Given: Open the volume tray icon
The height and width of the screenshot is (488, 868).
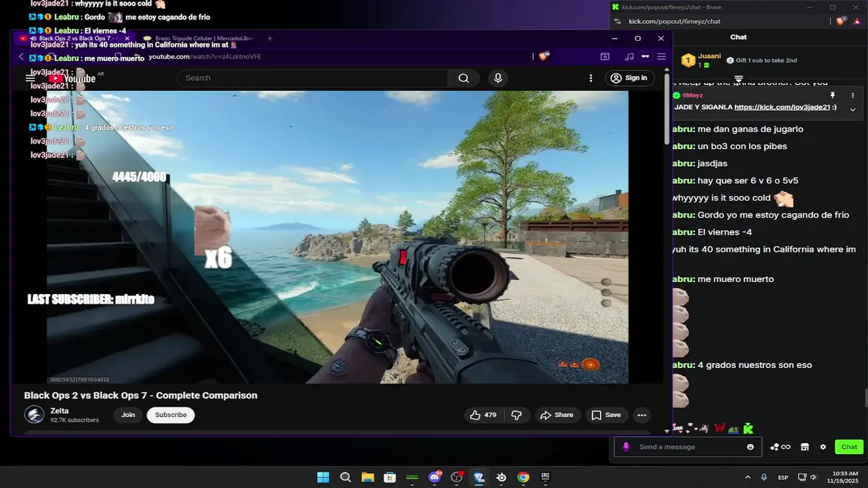Looking at the screenshot, I should [814, 477].
